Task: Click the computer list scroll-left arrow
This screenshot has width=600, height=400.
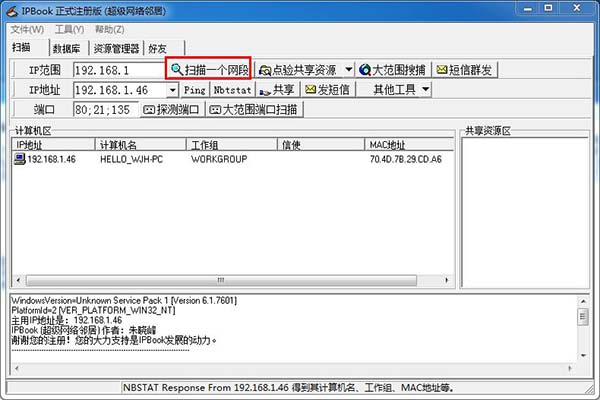Action: pos(18,280)
